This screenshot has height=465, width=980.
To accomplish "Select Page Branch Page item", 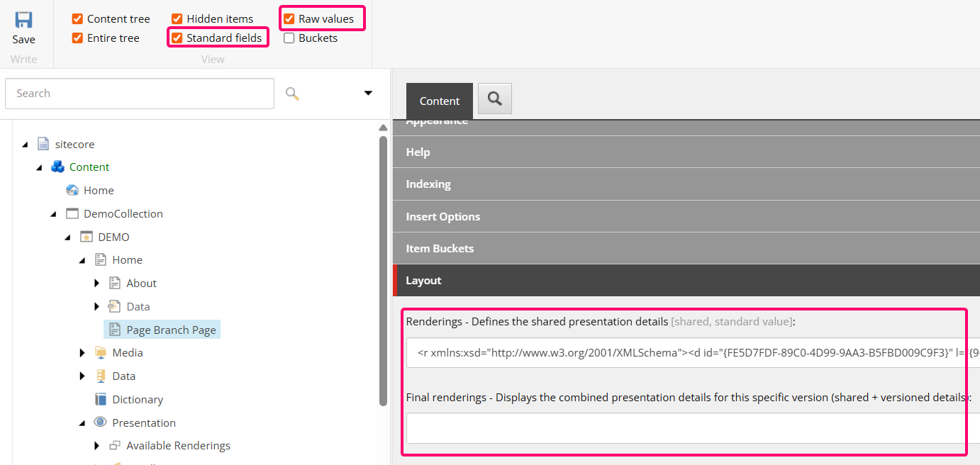I will 171,330.
